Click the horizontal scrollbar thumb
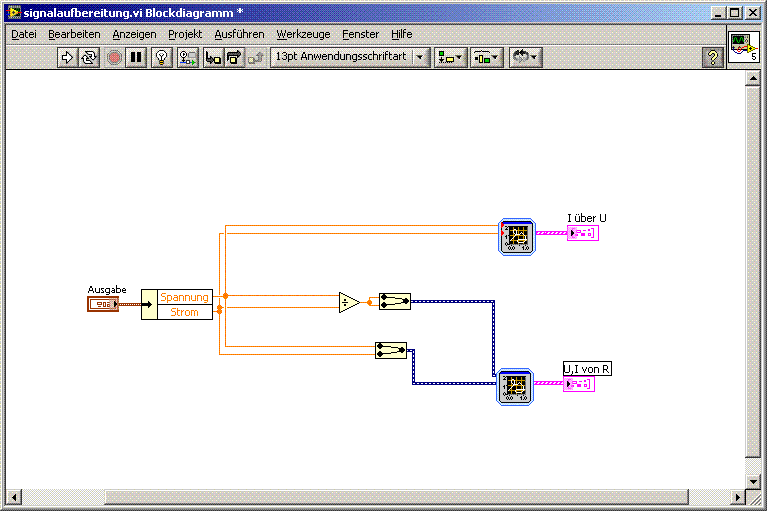 pyautogui.click(x=397, y=498)
